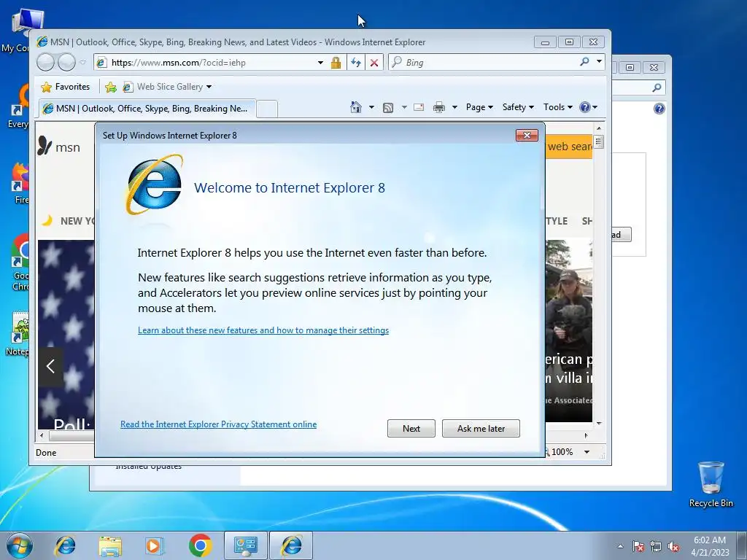Open the Tools menu
The height and width of the screenshot is (560, 747).
point(557,107)
